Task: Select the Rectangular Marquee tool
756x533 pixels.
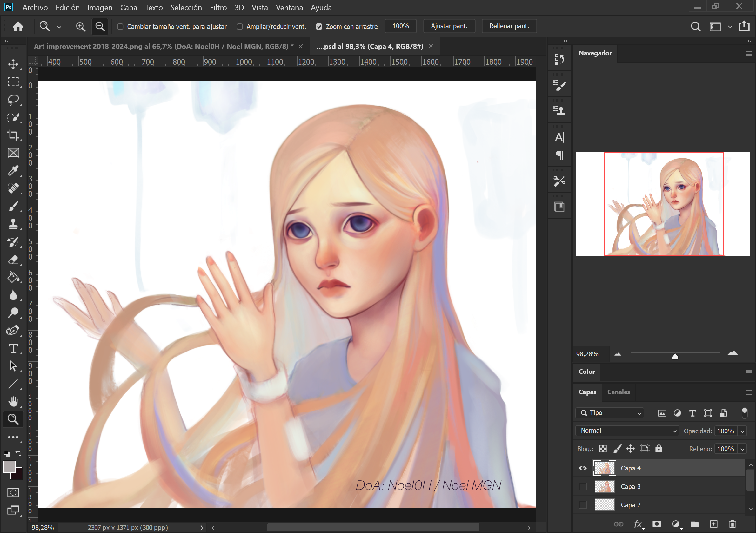Action: point(13,82)
